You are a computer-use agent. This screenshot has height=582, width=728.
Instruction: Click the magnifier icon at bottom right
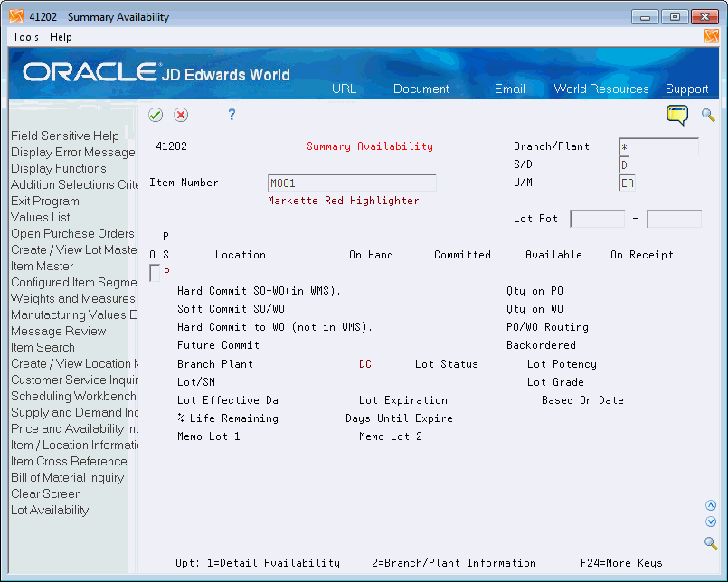(x=710, y=542)
